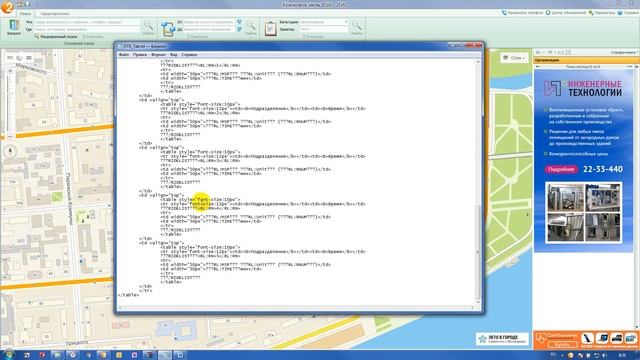Image resolution: width=640 pixels, height=360 pixels.
Task: Click the От departure point field
Action: point(209,22)
